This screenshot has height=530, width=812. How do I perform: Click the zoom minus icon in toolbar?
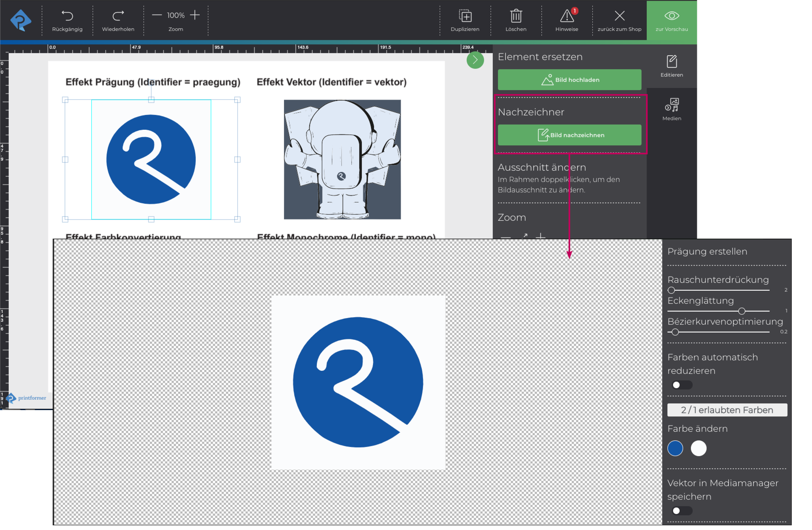coord(157,15)
